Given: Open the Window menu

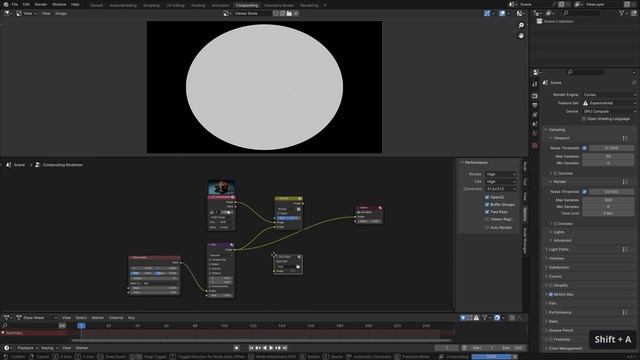Looking at the screenshot, I should 59,4.
